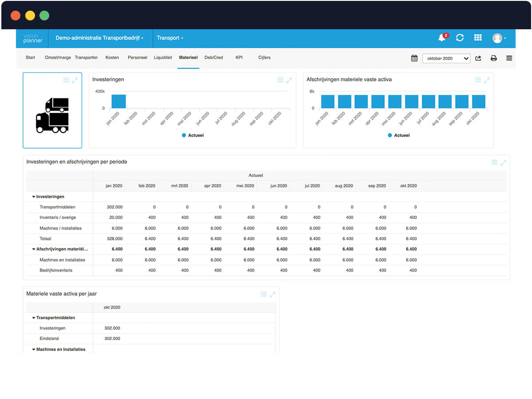Open the Transport dropdown
Screen dimensions: 532x399
click(170, 38)
